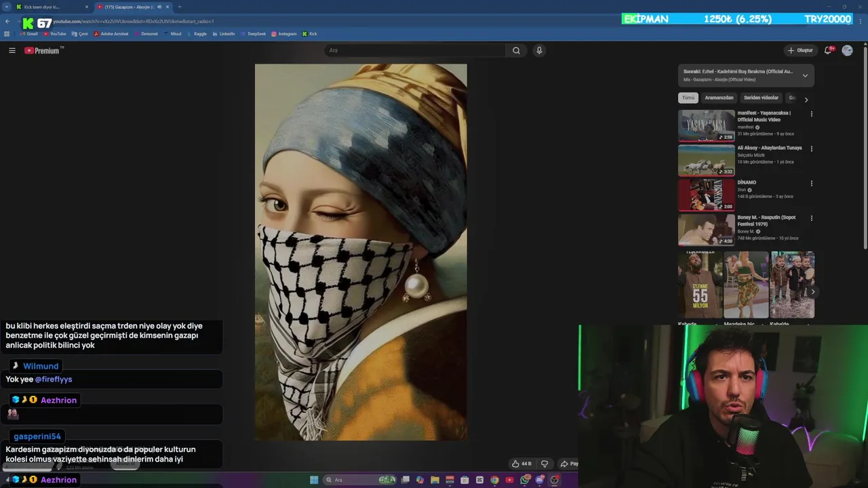868x488 pixels.
Task: Close the Gazapizm - Aborjin tab
Action: (167, 7)
